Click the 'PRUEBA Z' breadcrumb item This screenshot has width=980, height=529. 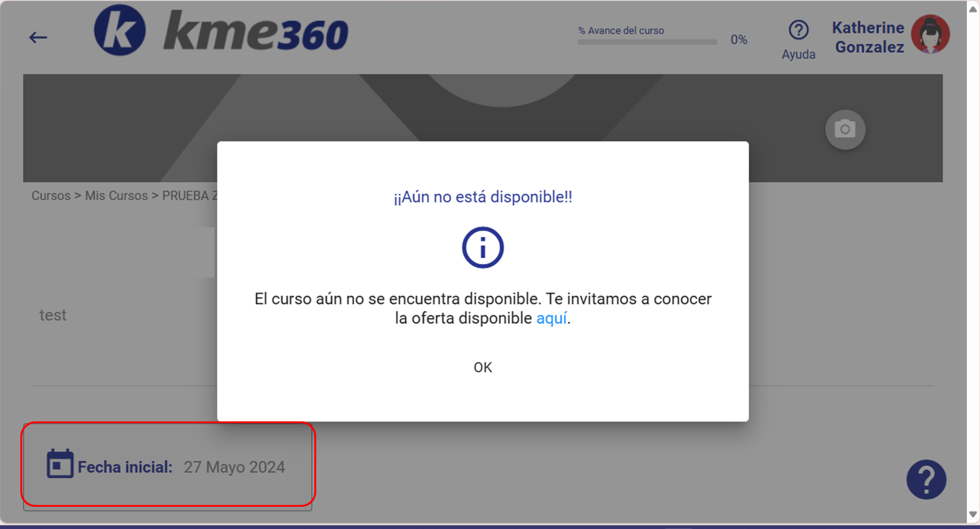click(189, 196)
